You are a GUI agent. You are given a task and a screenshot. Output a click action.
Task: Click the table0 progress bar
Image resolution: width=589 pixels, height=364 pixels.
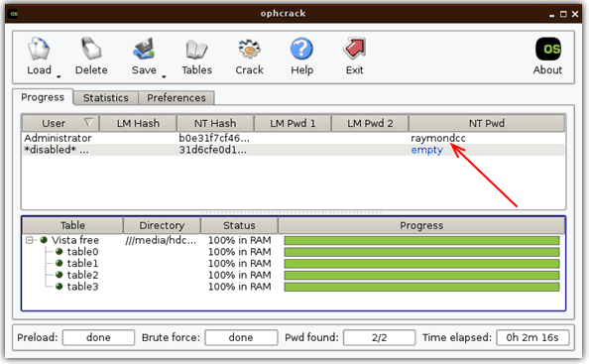421,252
